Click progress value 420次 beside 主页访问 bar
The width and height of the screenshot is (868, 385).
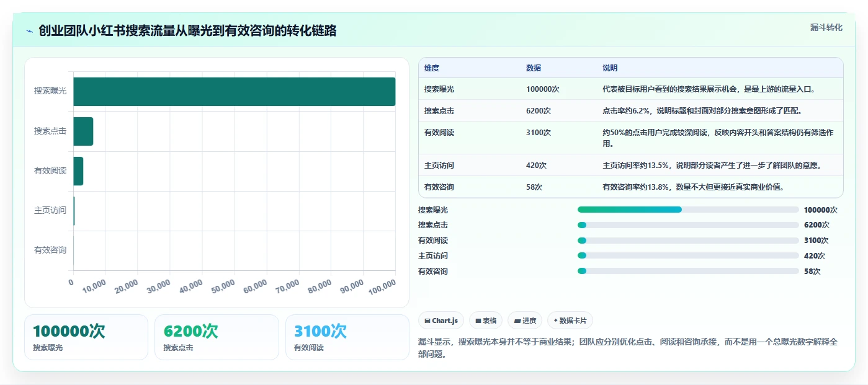814,256
